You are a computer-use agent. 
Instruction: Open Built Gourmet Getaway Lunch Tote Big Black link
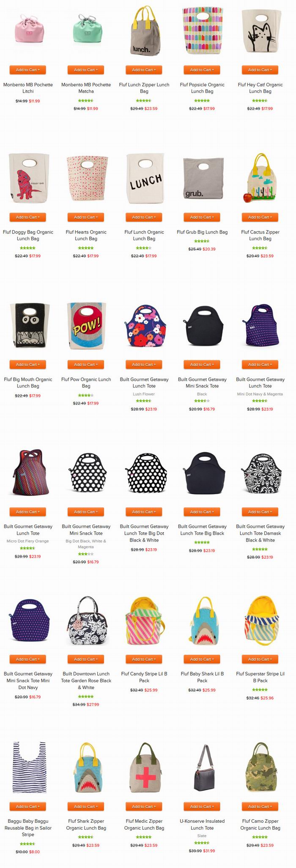click(202, 530)
